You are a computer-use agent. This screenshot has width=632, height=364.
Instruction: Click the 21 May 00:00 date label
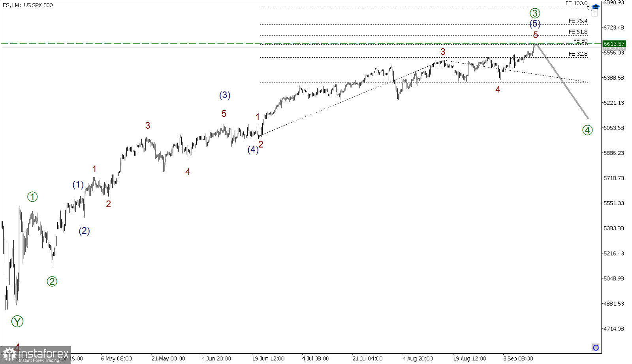point(168,358)
